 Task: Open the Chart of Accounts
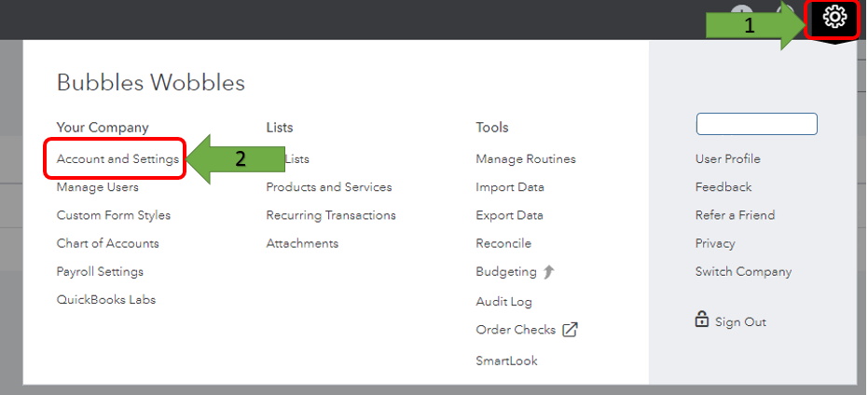(107, 243)
